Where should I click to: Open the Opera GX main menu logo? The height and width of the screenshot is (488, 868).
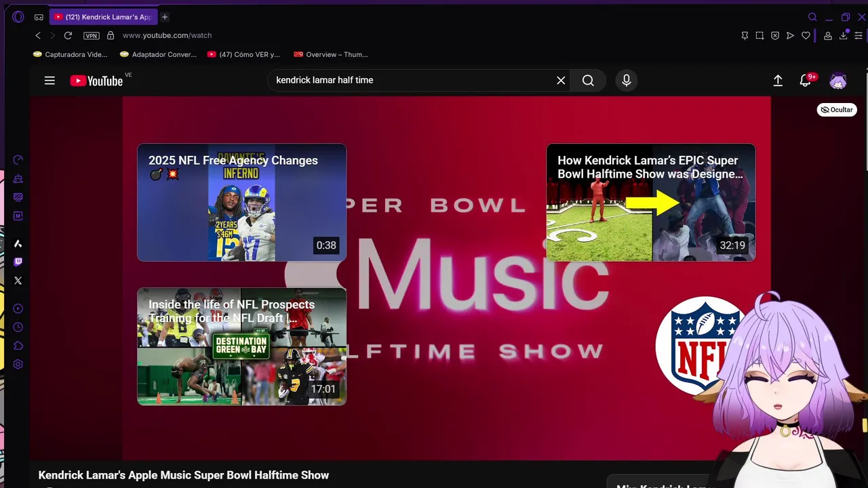pyautogui.click(x=18, y=17)
